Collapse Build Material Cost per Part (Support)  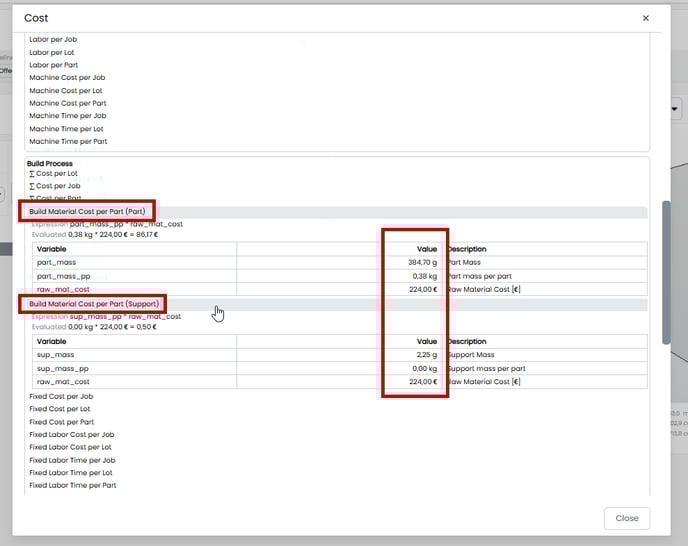coord(94,303)
